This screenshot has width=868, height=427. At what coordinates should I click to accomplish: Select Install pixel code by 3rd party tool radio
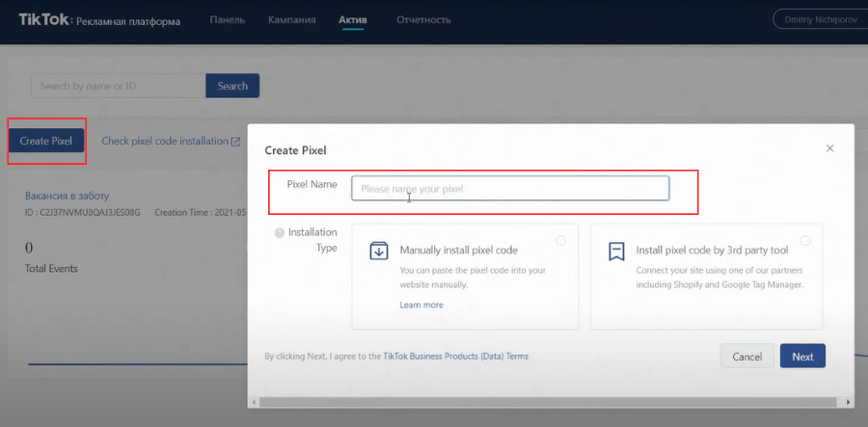805,240
